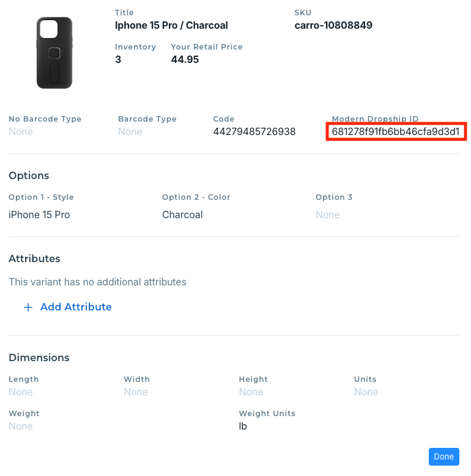Click the Weight Units lb value

click(x=243, y=426)
